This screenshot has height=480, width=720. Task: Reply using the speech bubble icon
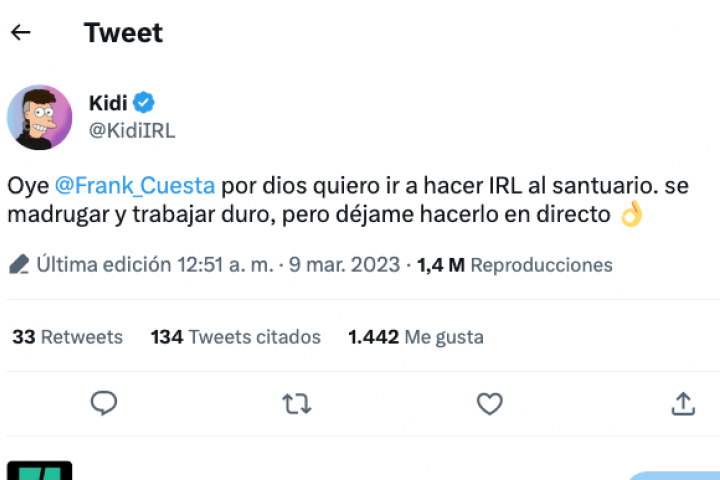104,403
